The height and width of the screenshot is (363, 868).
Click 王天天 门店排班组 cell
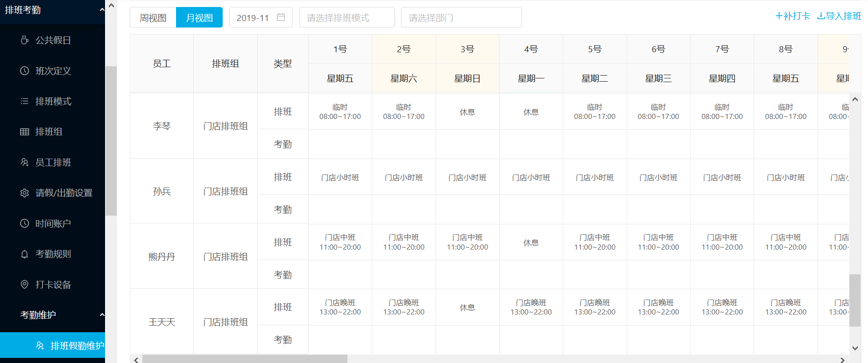226,322
